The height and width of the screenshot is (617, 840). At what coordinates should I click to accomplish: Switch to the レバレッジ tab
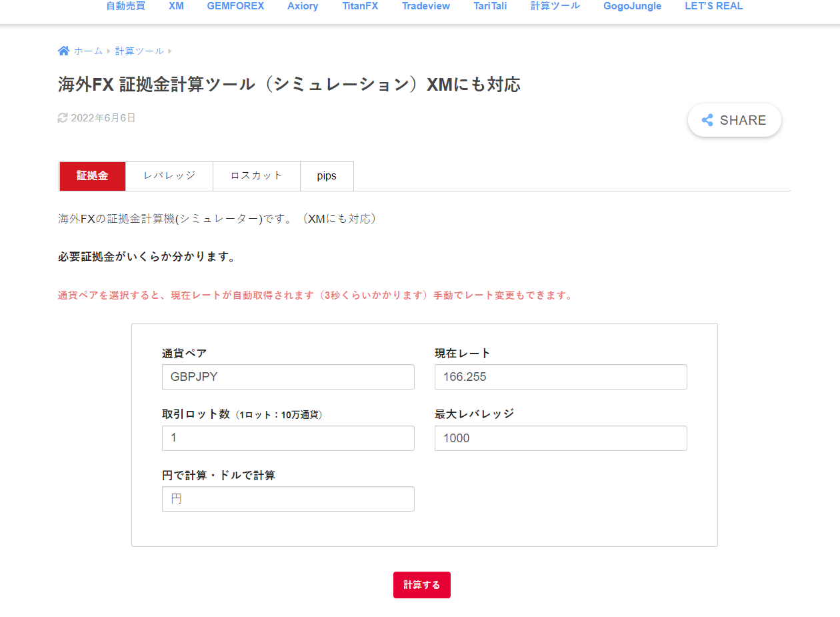(x=169, y=176)
